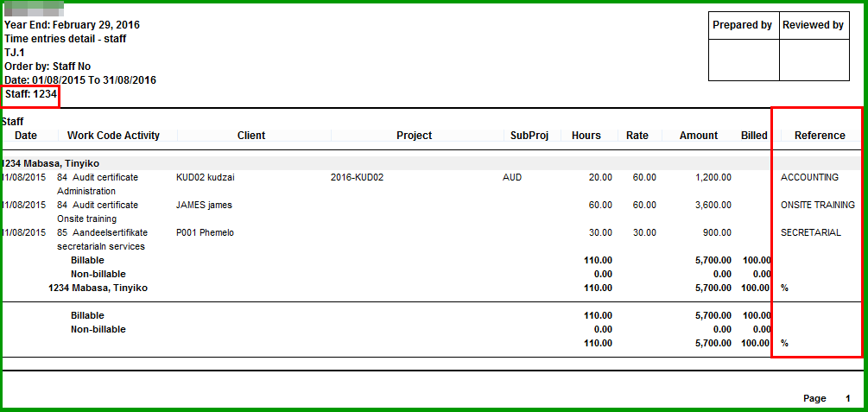Screen dimensions: 868x412
Task: Select the ONSITE TRAINING reference entry
Action: 817,205
